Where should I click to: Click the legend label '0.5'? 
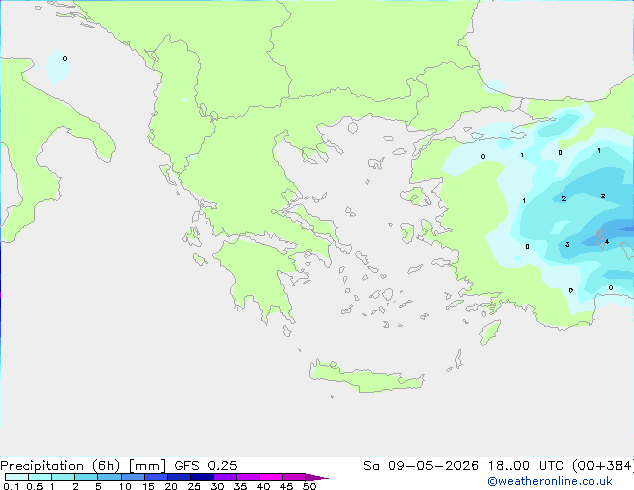click(35, 486)
